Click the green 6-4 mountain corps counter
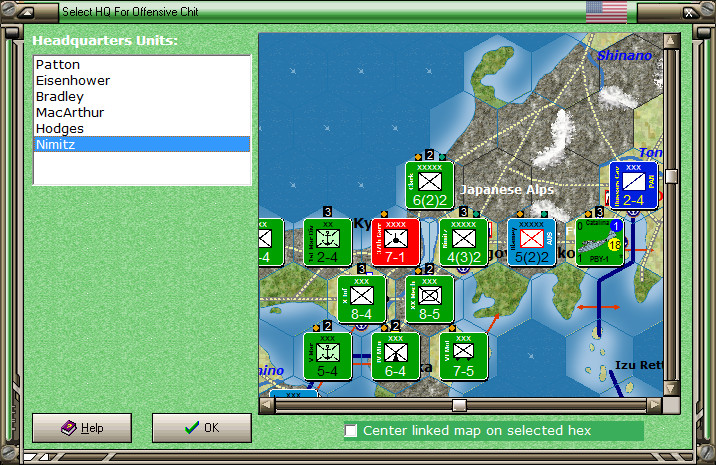 [x=395, y=356]
